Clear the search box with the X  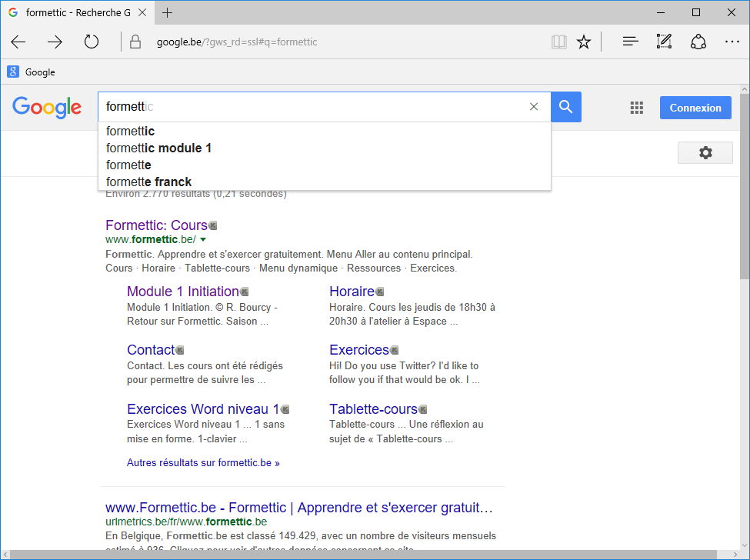point(534,107)
